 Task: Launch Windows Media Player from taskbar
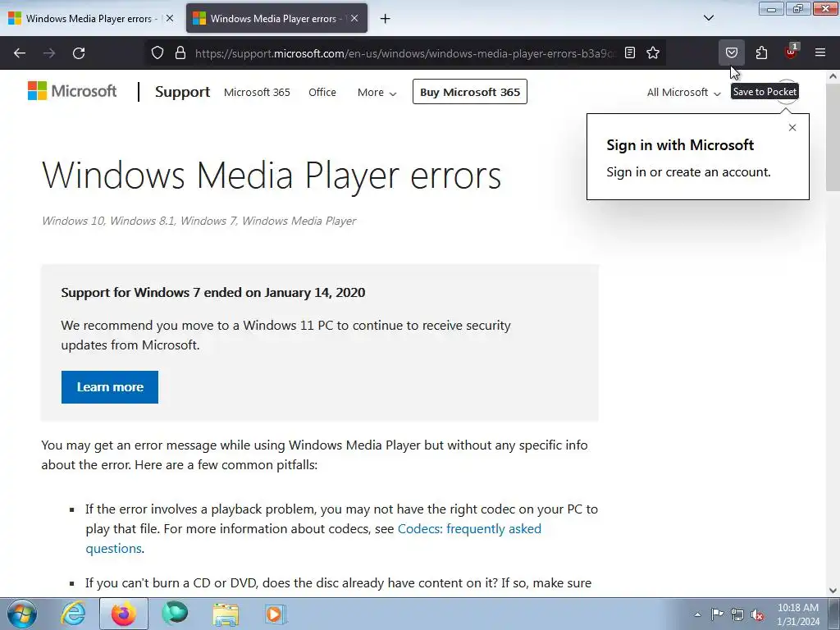276,614
